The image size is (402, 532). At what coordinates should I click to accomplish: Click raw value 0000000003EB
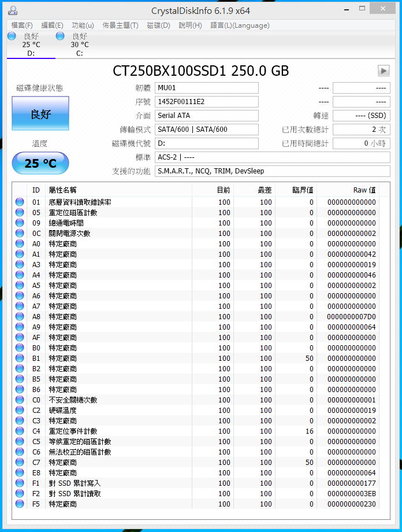[x=351, y=494]
